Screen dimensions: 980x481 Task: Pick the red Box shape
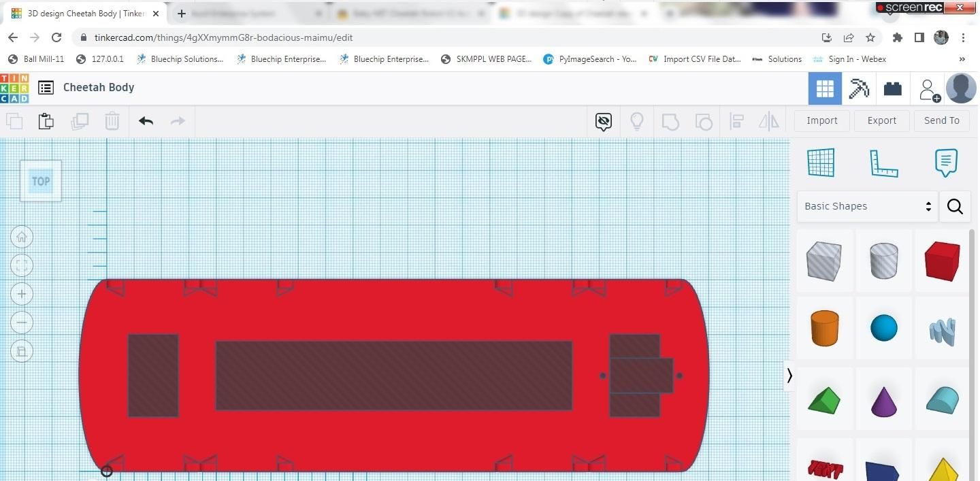pyautogui.click(x=942, y=261)
